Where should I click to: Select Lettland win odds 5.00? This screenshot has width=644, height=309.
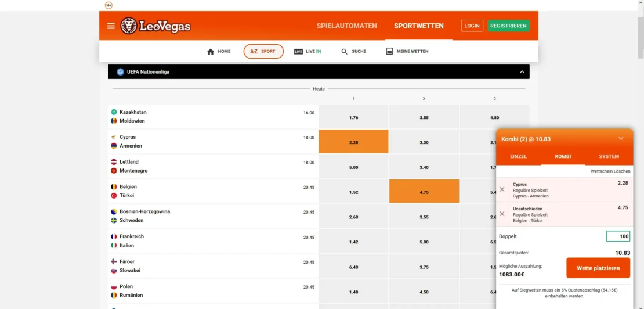353,167
